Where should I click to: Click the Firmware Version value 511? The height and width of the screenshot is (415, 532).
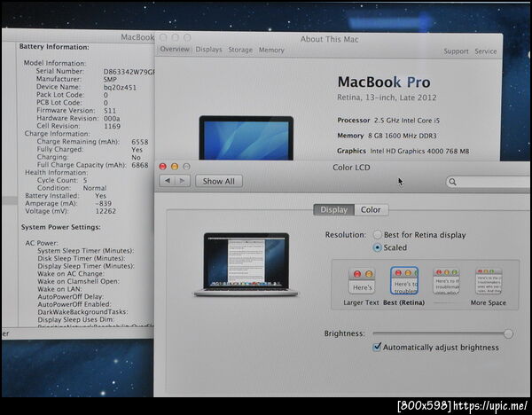pos(110,111)
